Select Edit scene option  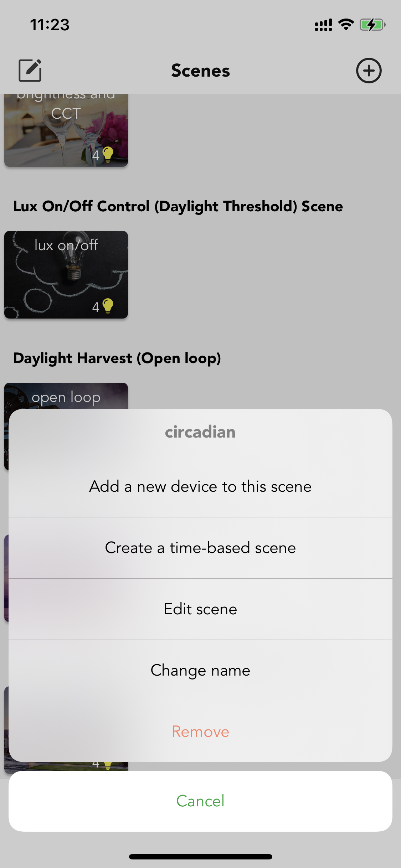(x=200, y=609)
